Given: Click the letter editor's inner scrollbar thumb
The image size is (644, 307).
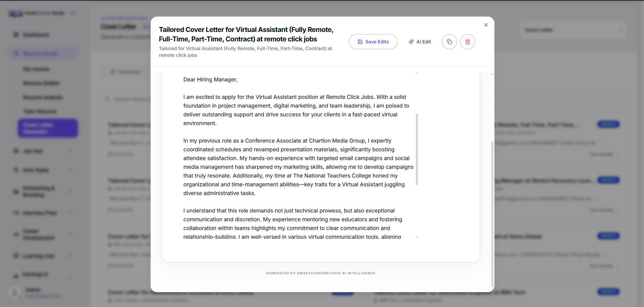Looking at the screenshot, I should [417, 150].
